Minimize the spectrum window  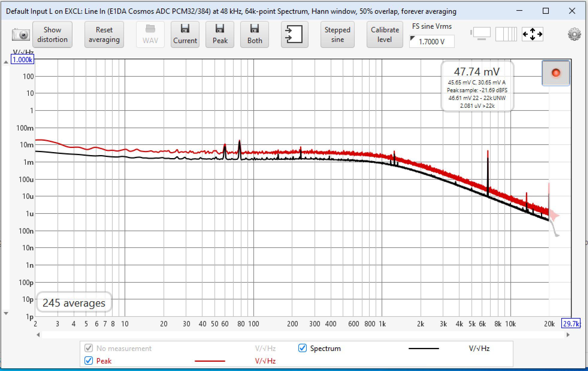click(519, 11)
